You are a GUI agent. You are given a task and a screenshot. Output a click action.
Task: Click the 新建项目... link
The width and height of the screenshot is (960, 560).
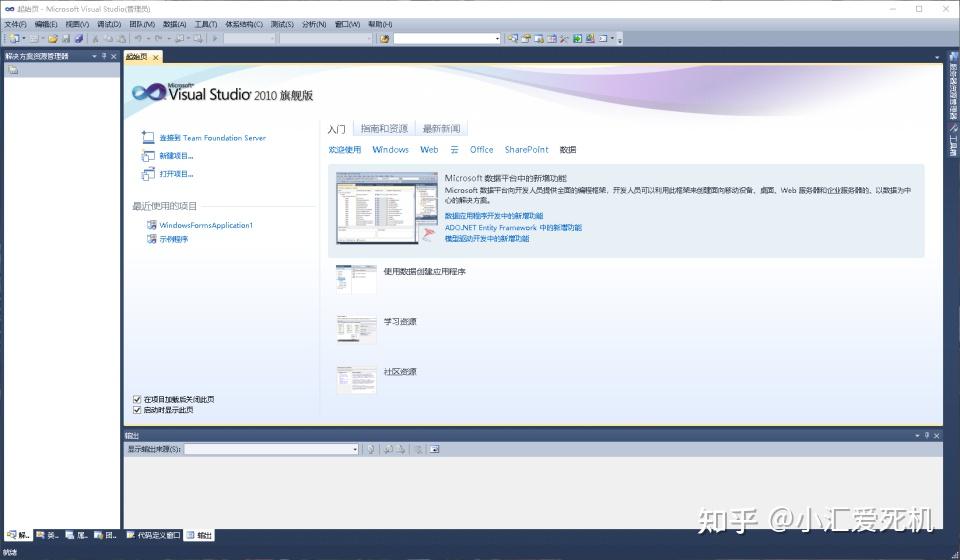point(176,155)
